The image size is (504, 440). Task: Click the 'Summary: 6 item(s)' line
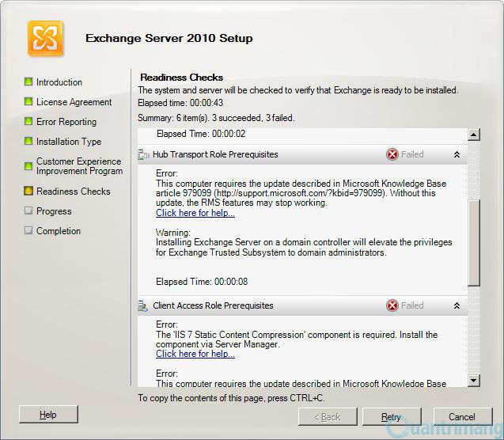(x=216, y=118)
